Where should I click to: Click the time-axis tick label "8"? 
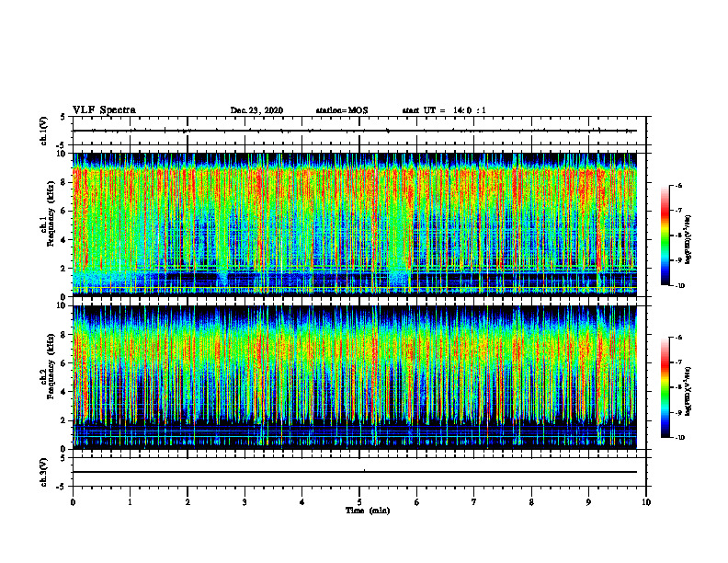click(531, 502)
